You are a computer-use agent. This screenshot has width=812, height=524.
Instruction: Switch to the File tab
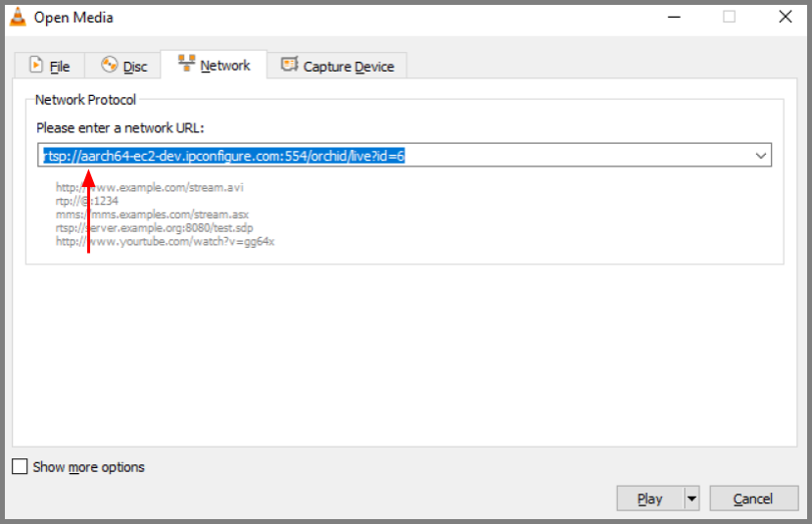(x=49, y=67)
